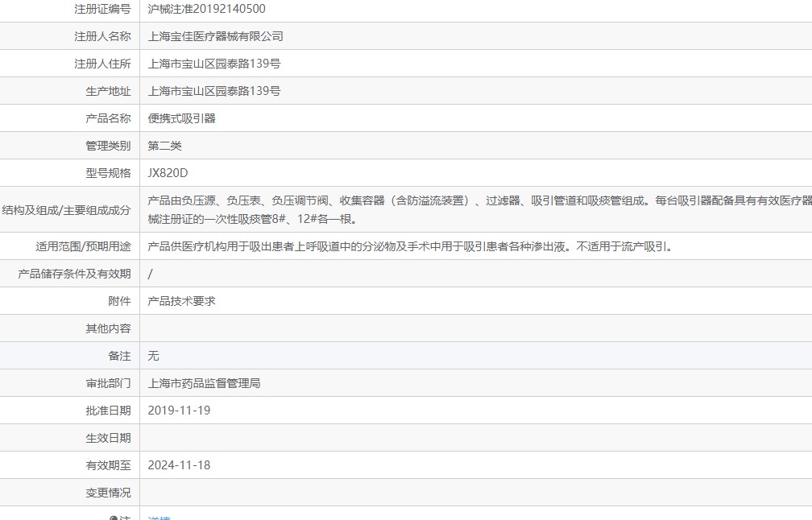Click the 批准日期 row label
The width and height of the screenshot is (812, 520).
pyautogui.click(x=108, y=411)
